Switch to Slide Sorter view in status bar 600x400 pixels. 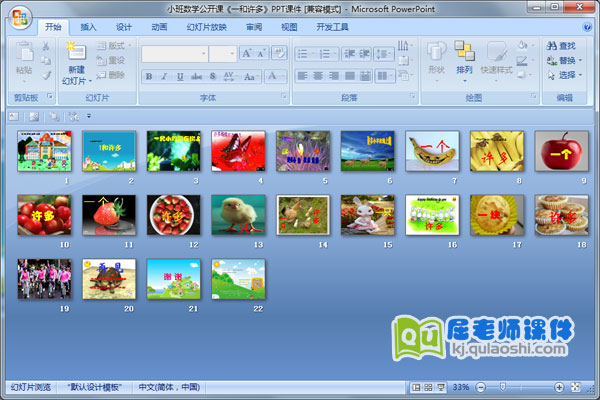(428, 387)
